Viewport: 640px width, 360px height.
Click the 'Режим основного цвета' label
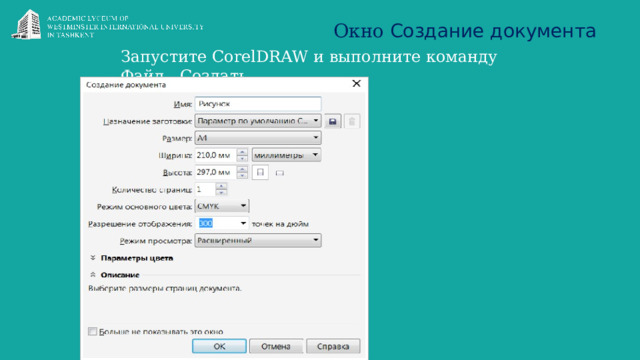(x=144, y=207)
